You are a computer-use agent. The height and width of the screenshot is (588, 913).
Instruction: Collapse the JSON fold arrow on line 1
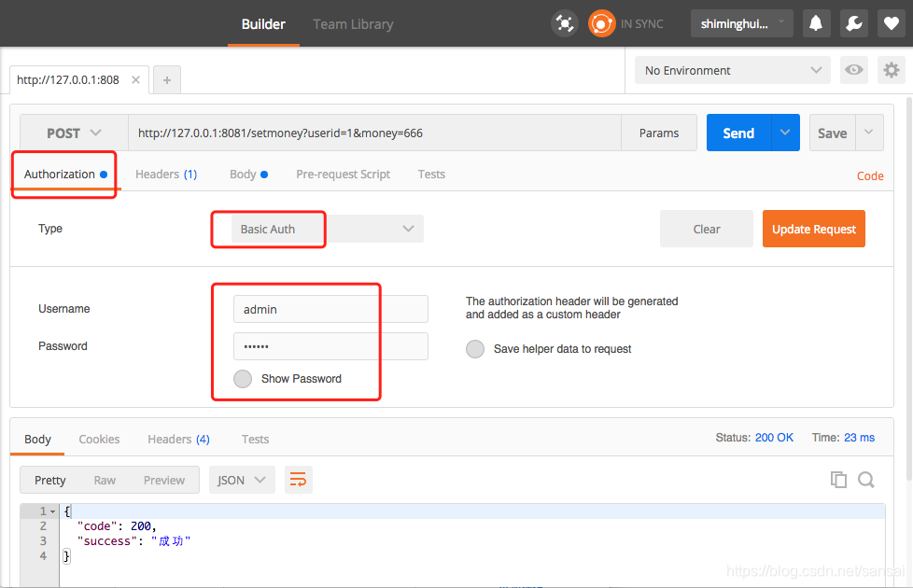(x=53, y=511)
